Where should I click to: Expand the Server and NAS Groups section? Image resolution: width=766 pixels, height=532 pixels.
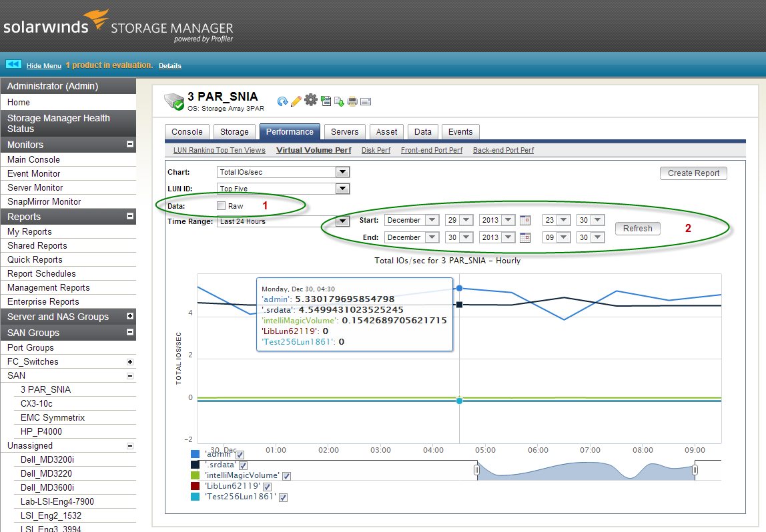[130, 316]
